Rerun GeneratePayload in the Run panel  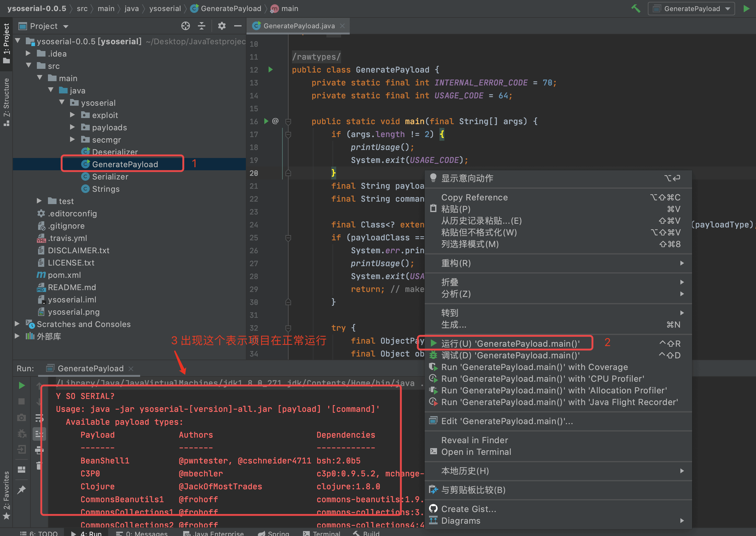[22, 385]
